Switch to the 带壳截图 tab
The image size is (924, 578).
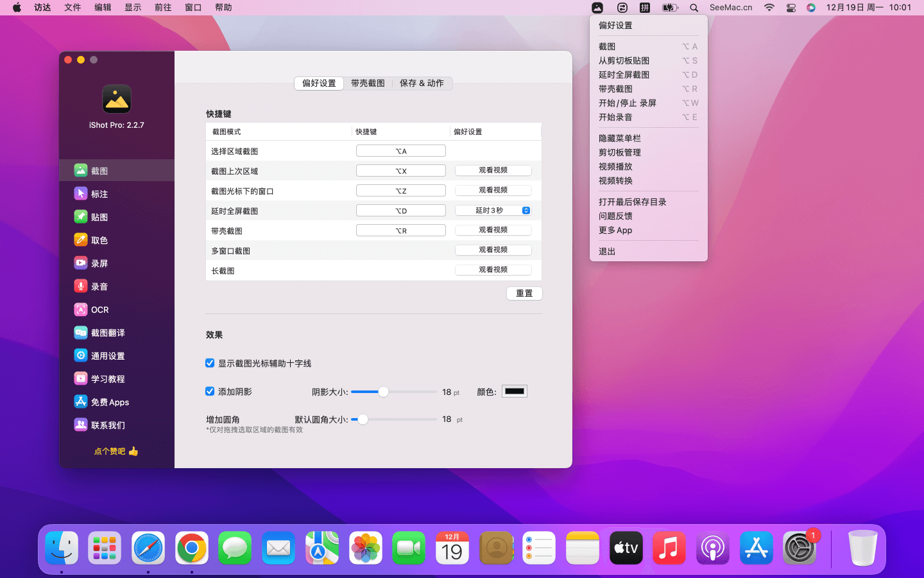pos(368,83)
